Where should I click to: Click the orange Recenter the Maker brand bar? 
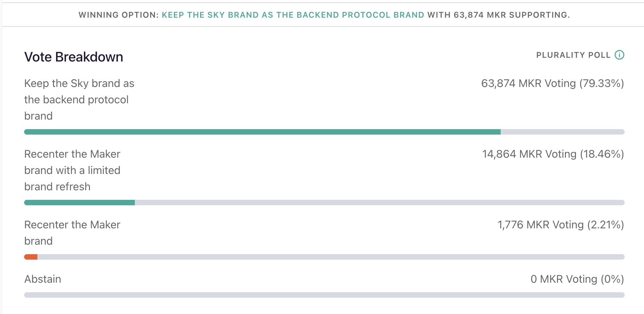click(31, 257)
